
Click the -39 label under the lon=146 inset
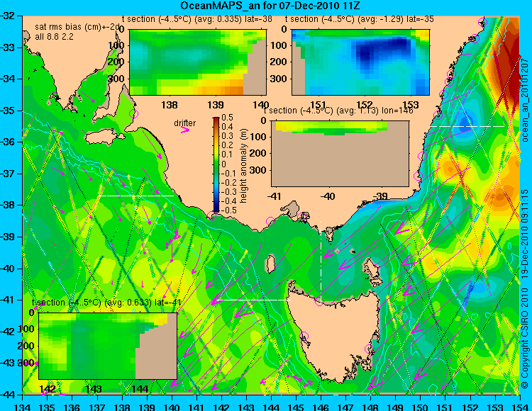381,196
